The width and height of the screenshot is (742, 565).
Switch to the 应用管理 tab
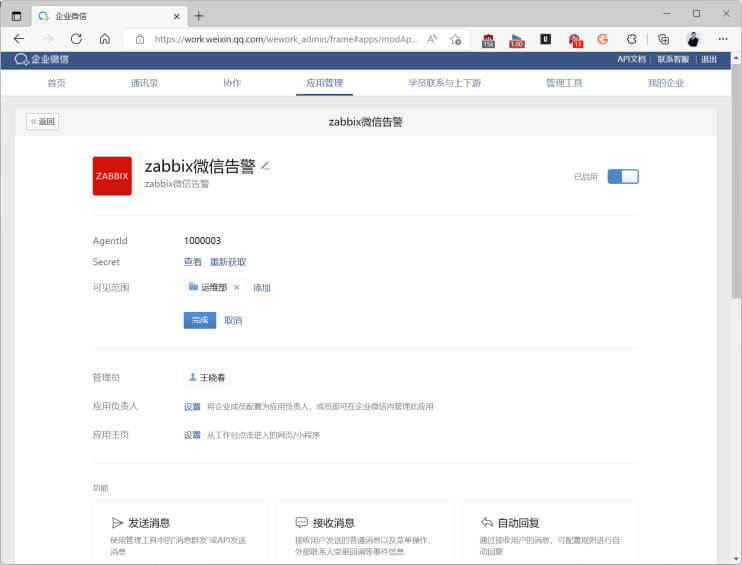324,83
